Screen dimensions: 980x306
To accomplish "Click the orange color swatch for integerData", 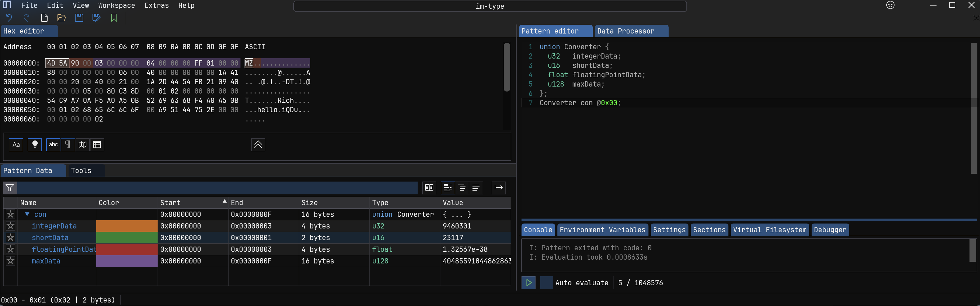I will pos(127,226).
